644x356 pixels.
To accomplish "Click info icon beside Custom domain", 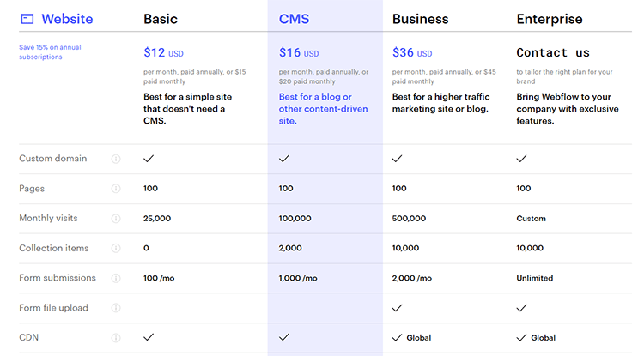I will click(x=116, y=159).
